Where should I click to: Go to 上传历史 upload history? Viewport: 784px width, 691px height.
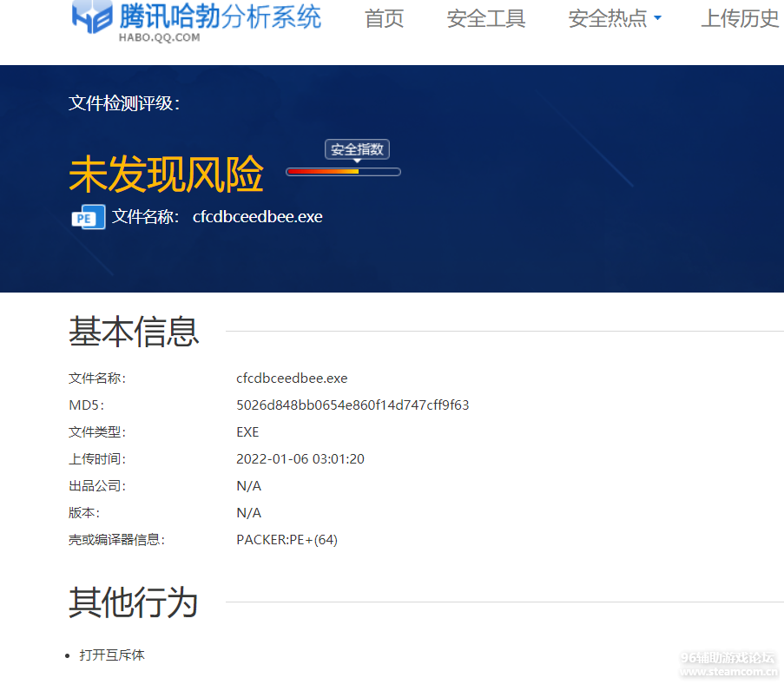(x=740, y=19)
